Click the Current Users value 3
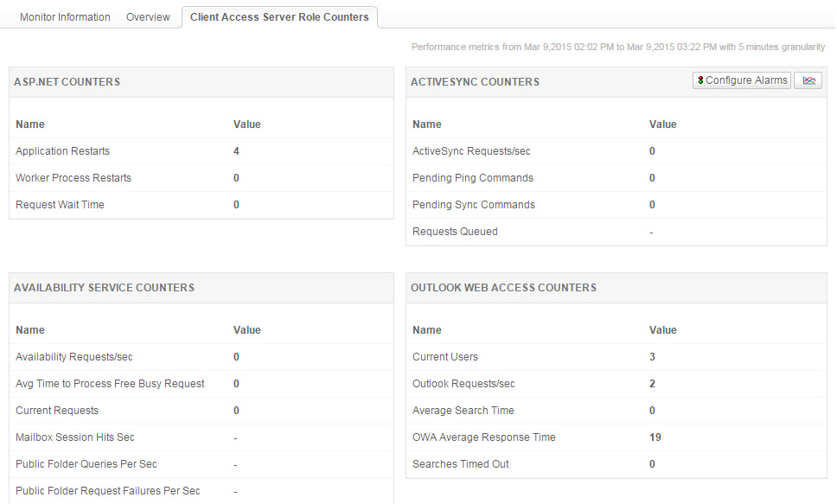Viewport: 837px width, 504px height. tap(652, 357)
